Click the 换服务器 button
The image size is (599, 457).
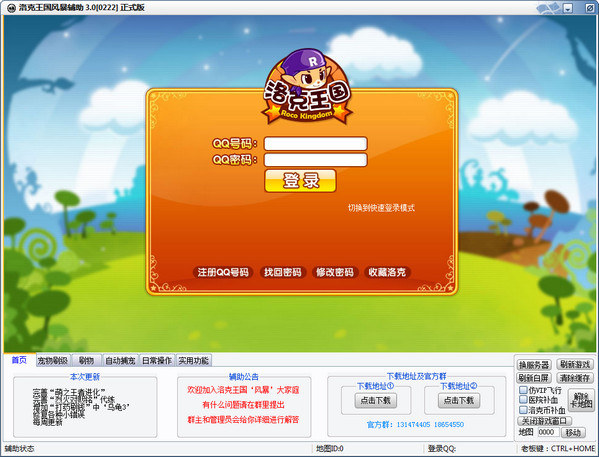(x=534, y=365)
